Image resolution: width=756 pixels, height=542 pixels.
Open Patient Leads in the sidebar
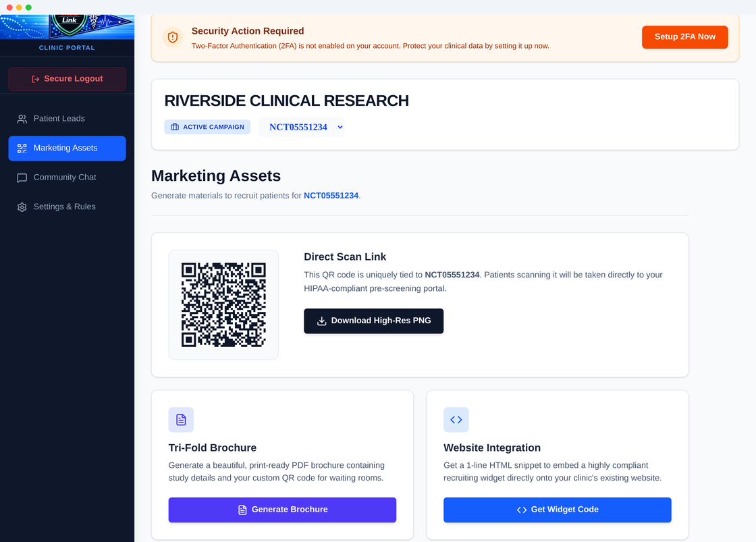point(67,119)
